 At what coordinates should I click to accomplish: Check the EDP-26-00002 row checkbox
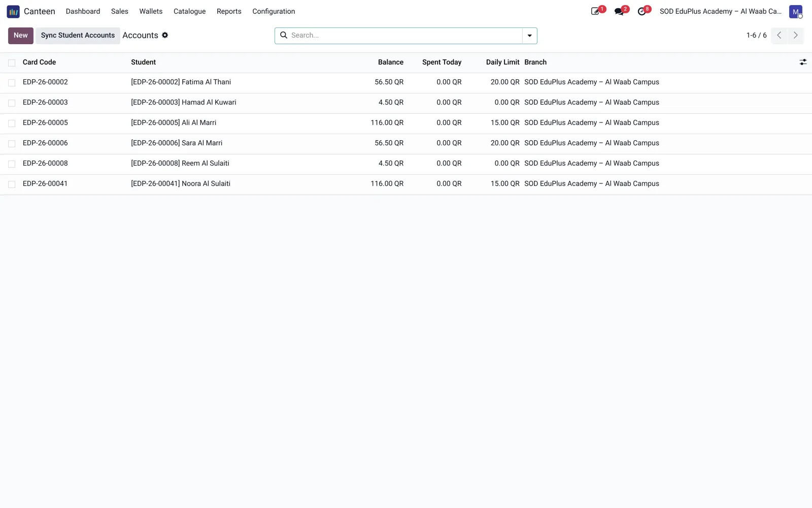(12, 82)
